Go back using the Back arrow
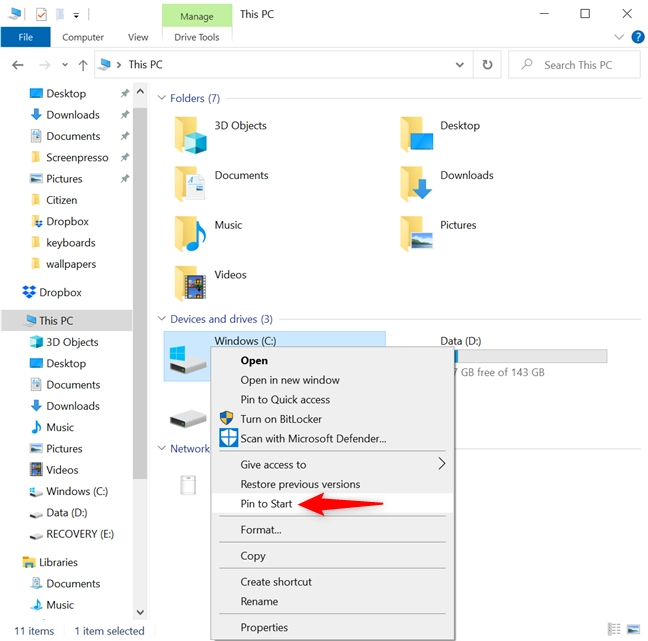The width and height of the screenshot is (648, 641). [18, 65]
